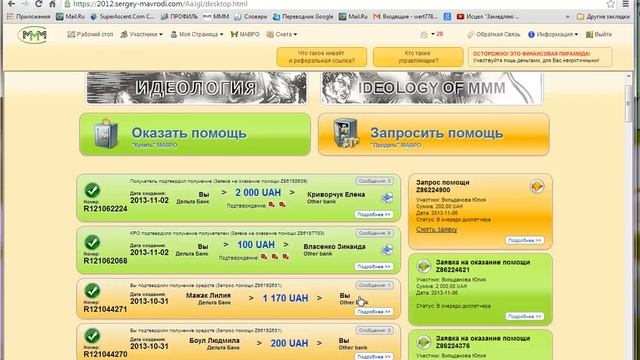Open Обратная Связь menu item
Screen dimensions: 640x360
(x=493, y=35)
